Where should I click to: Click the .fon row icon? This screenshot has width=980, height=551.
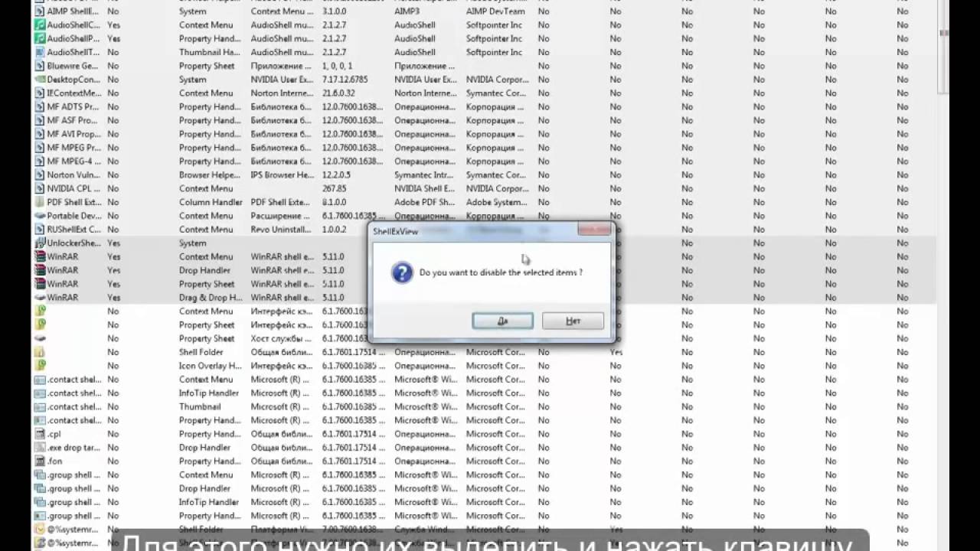click(40, 461)
